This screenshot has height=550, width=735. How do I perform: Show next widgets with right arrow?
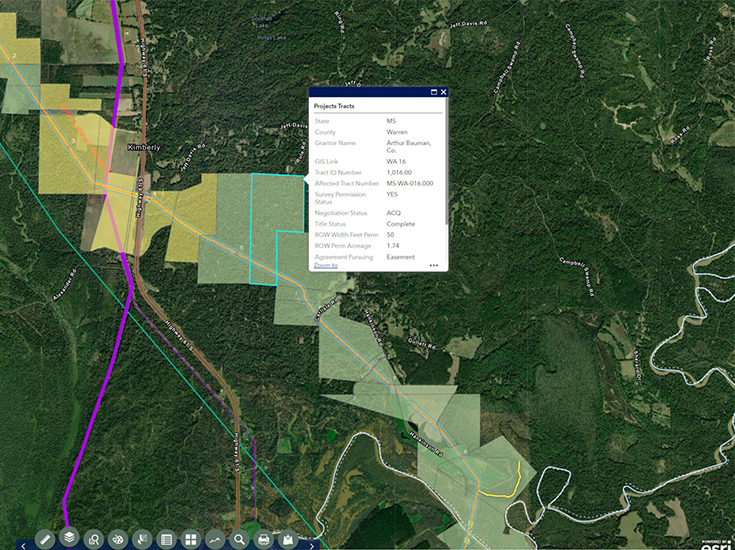tap(312, 546)
